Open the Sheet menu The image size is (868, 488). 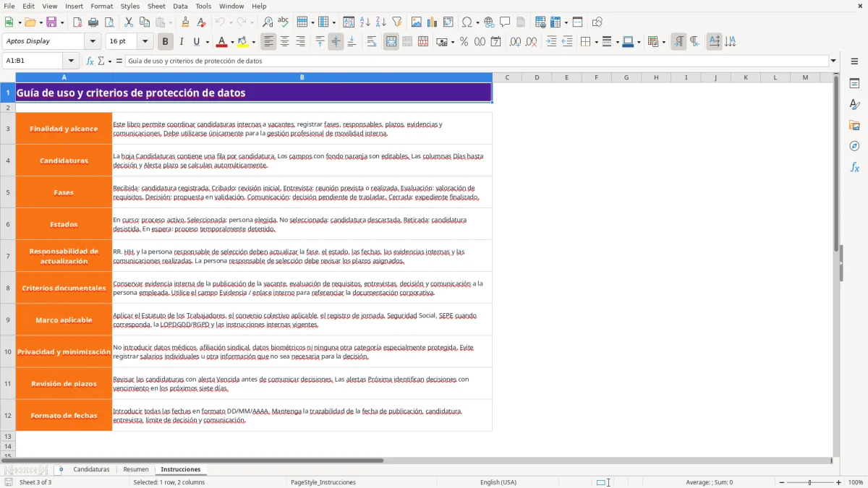[x=157, y=6]
